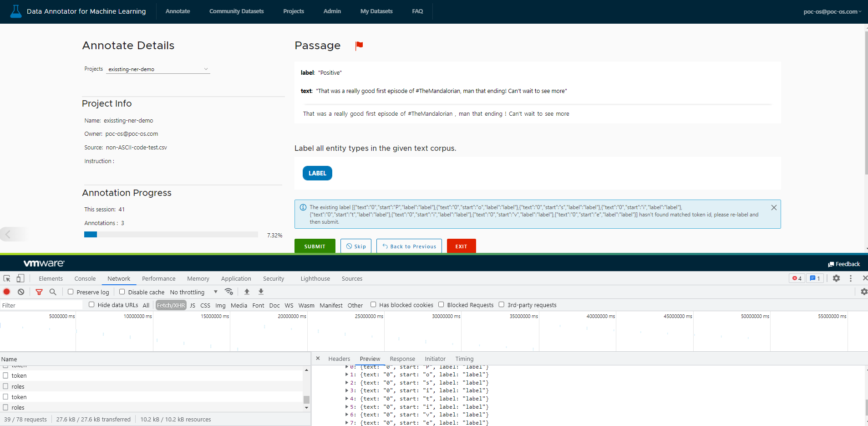Open the customize DevTools three-dot menu

(850, 278)
